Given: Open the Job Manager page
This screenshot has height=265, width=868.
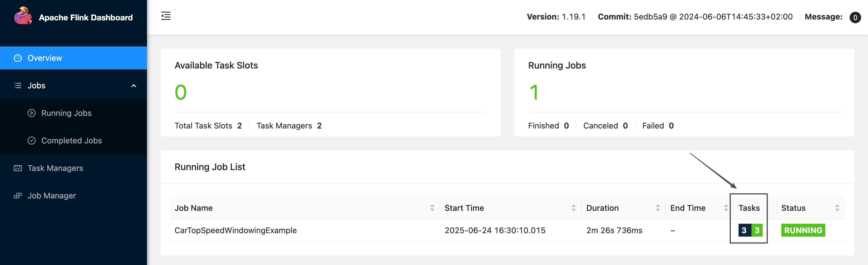Looking at the screenshot, I should (52, 196).
